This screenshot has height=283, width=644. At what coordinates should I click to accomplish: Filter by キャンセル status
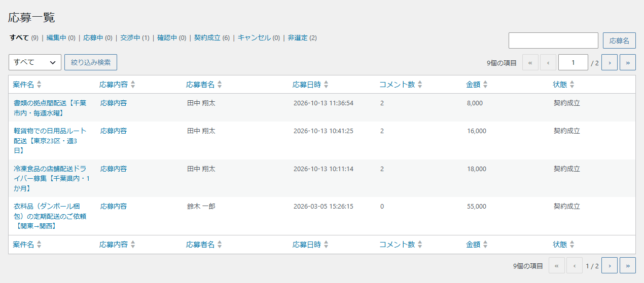[259, 37]
